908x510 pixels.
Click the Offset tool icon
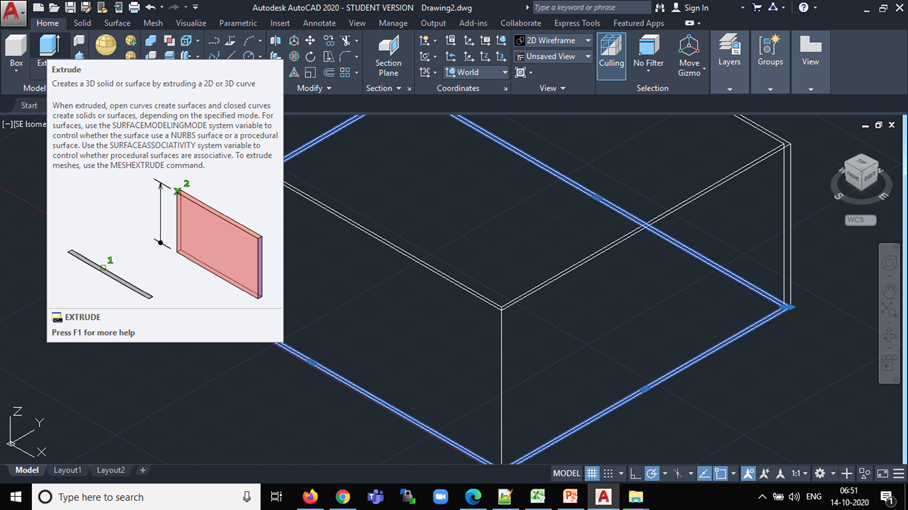[x=328, y=72]
